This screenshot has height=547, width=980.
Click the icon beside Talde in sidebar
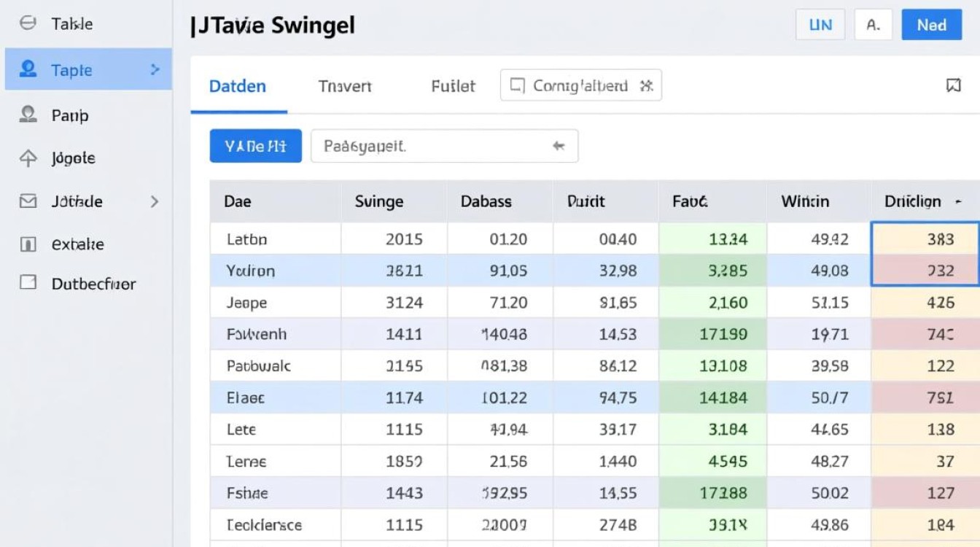pos(28,23)
